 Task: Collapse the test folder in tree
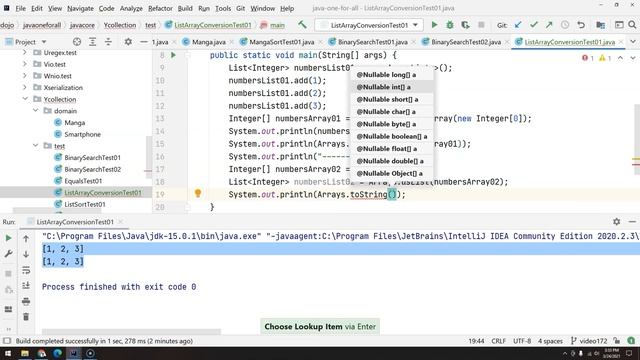click(x=36, y=146)
